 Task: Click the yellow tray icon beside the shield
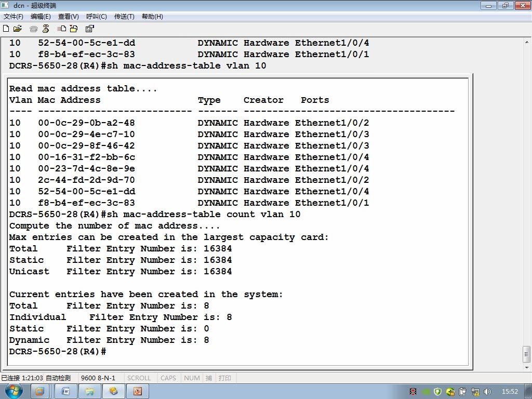450,392
